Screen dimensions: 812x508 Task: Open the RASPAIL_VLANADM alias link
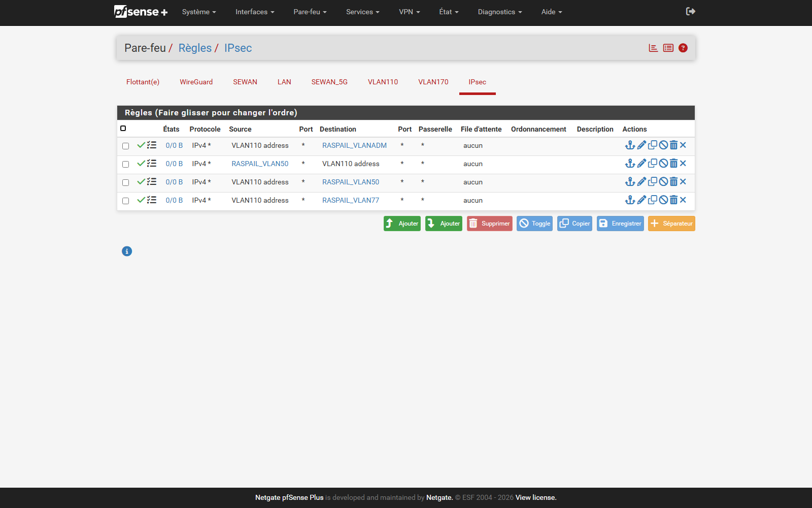click(354, 145)
